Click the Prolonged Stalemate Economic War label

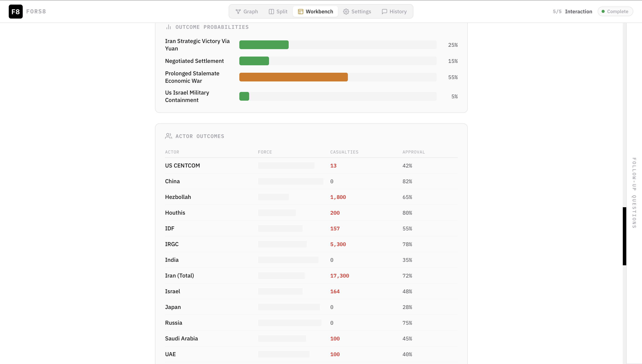(x=192, y=77)
